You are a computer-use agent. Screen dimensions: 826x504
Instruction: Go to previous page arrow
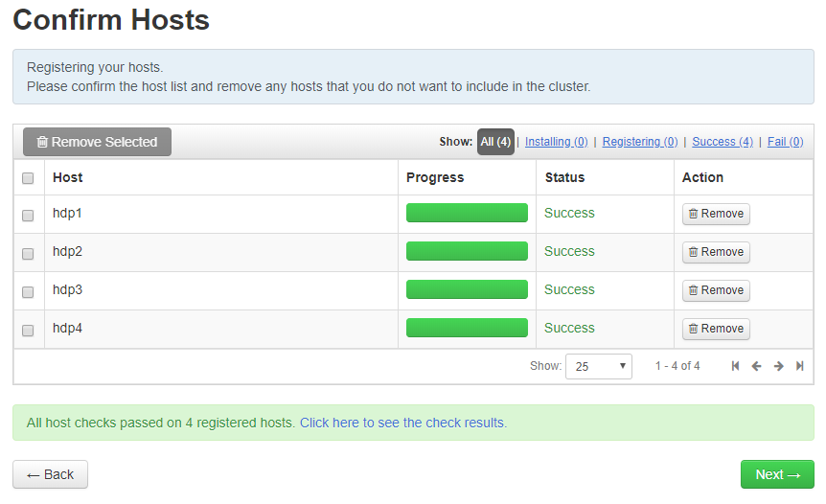point(756,366)
